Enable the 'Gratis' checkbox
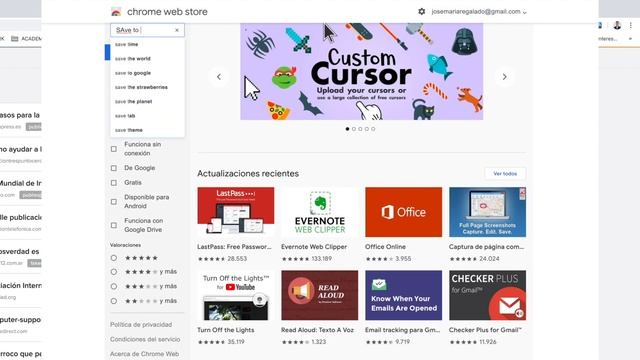 (x=114, y=183)
